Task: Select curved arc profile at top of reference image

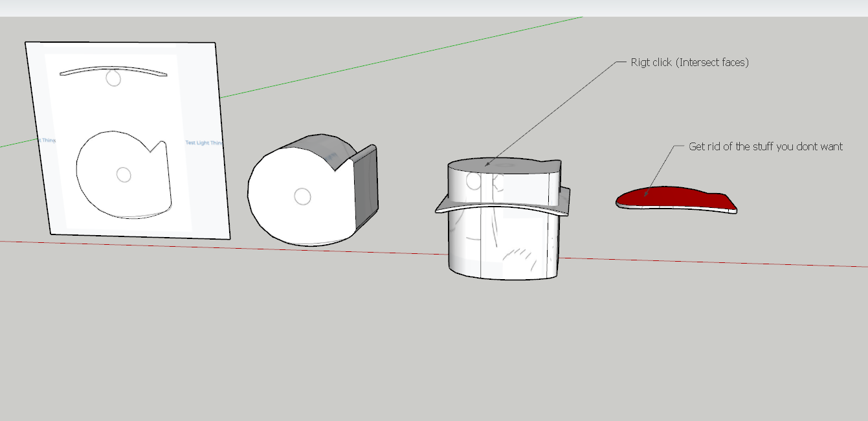Action: coord(113,69)
